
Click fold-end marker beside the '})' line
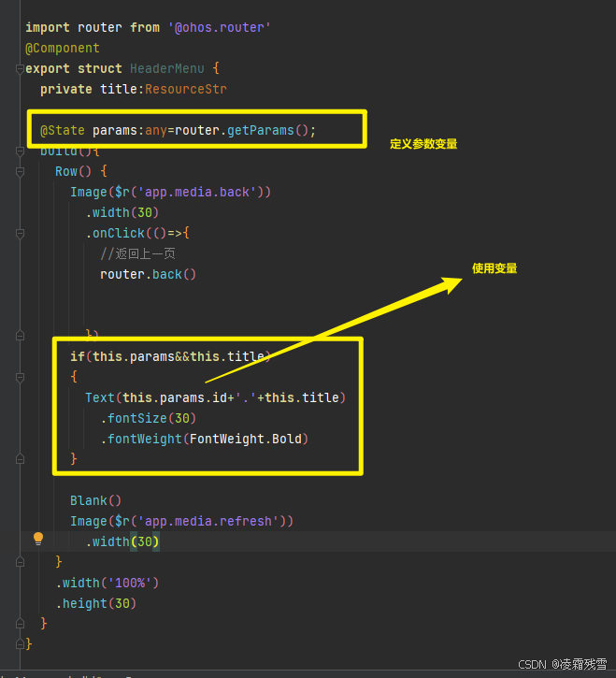[x=20, y=336]
